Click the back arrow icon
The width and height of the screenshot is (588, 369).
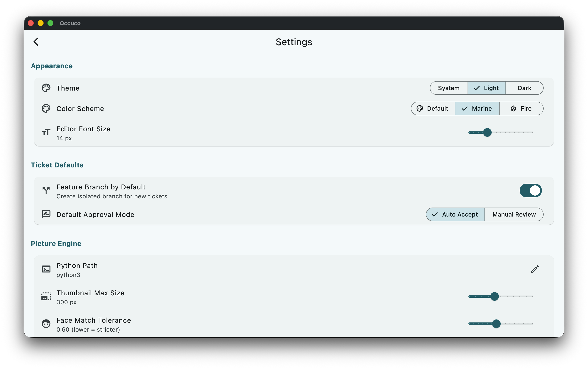point(36,42)
